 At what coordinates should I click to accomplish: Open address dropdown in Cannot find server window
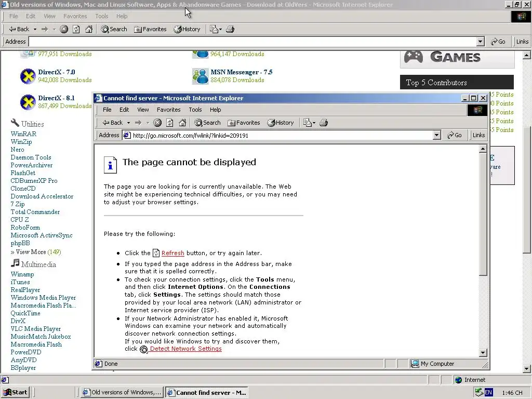tap(436, 136)
